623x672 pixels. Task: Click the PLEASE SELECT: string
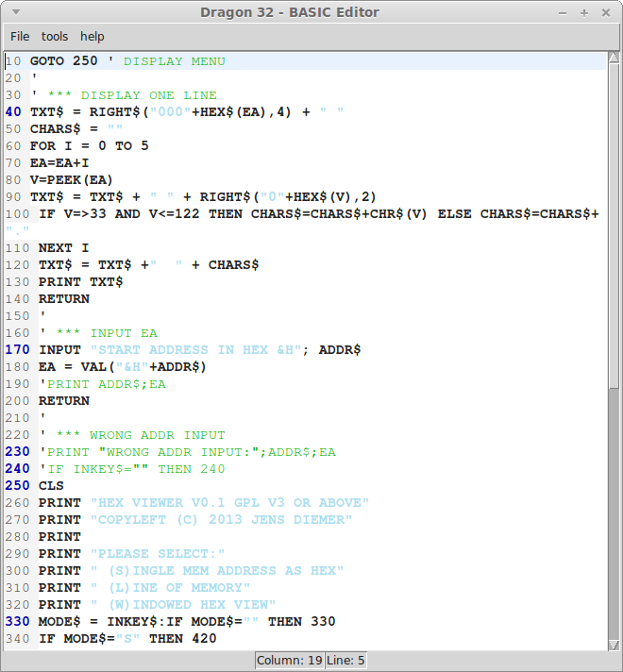[x=158, y=554]
